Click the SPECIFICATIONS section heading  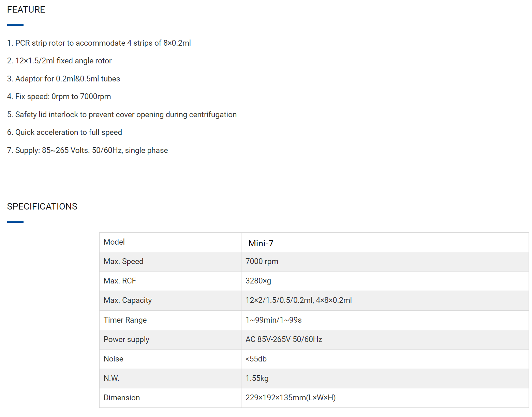click(x=42, y=206)
